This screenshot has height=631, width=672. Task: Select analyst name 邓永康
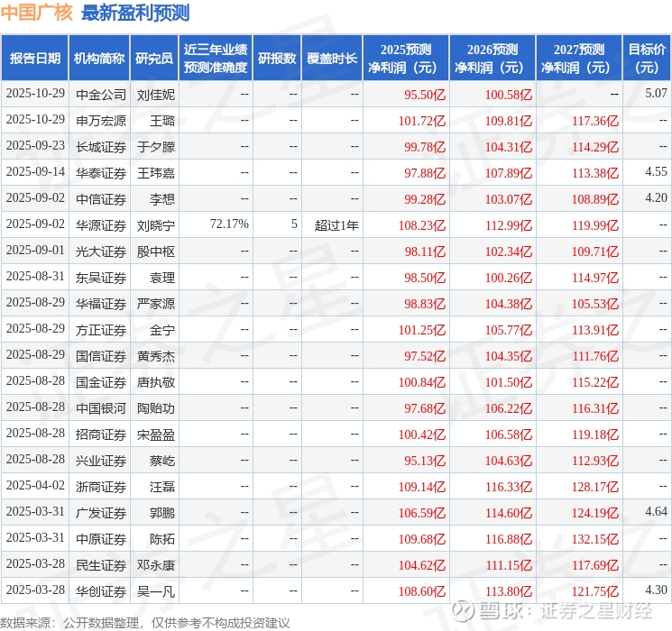[x=156, y=565]
